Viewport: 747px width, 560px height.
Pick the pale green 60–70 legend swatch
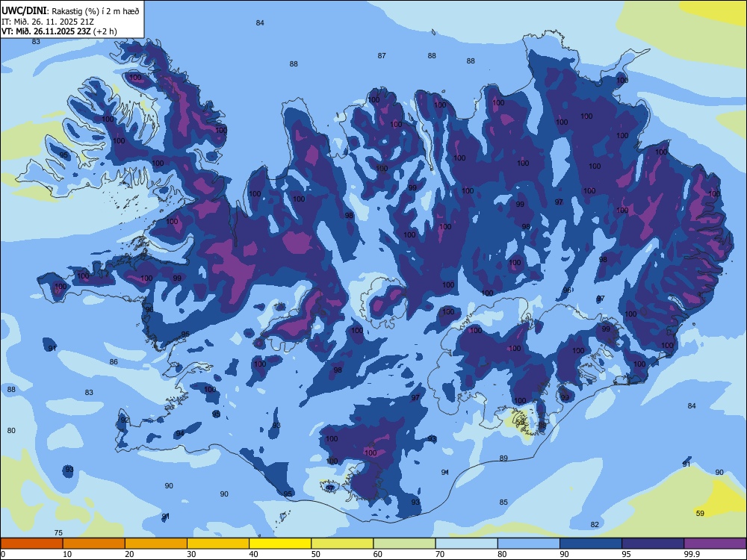point(404,544)
